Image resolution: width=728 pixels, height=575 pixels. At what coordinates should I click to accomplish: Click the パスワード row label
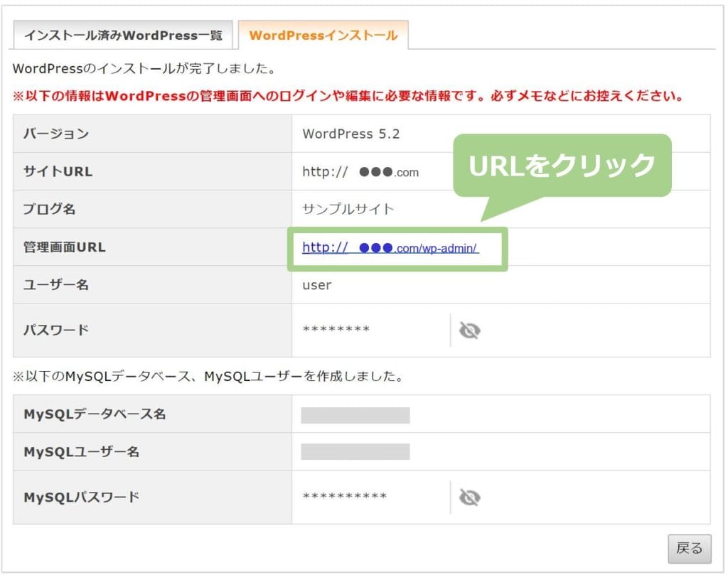56,330
